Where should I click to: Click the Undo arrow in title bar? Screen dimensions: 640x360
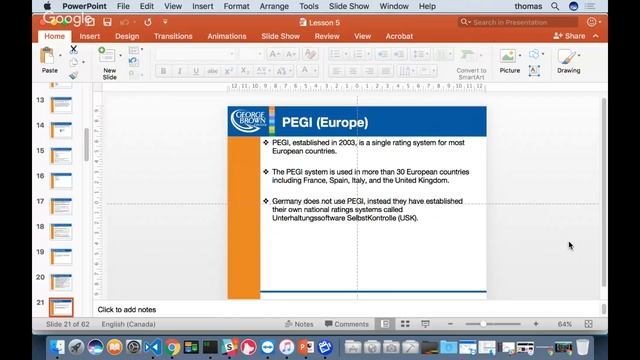(x=124, y=22)
